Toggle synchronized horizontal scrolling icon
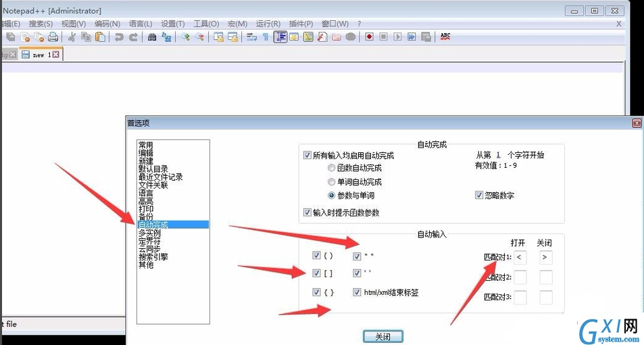The image size is (644, 345). [x=233, y=37]
